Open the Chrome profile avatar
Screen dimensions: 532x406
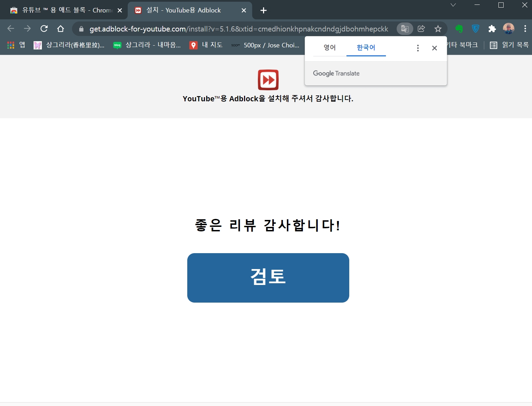coord(508,29)
